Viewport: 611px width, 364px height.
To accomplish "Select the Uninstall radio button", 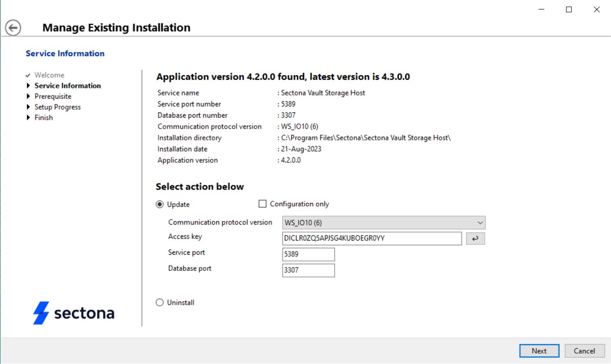I will (160, 303).
